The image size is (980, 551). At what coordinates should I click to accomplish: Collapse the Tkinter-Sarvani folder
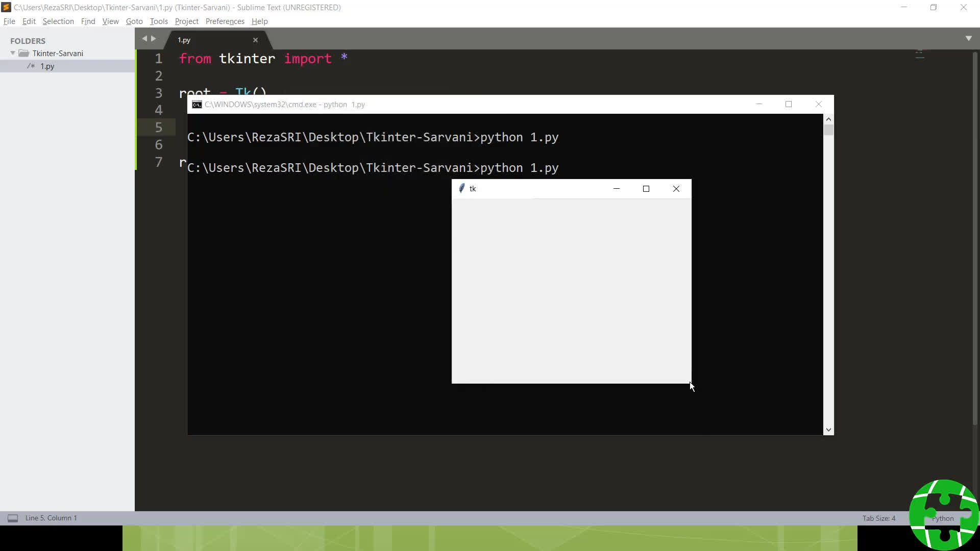click(13, 53)
